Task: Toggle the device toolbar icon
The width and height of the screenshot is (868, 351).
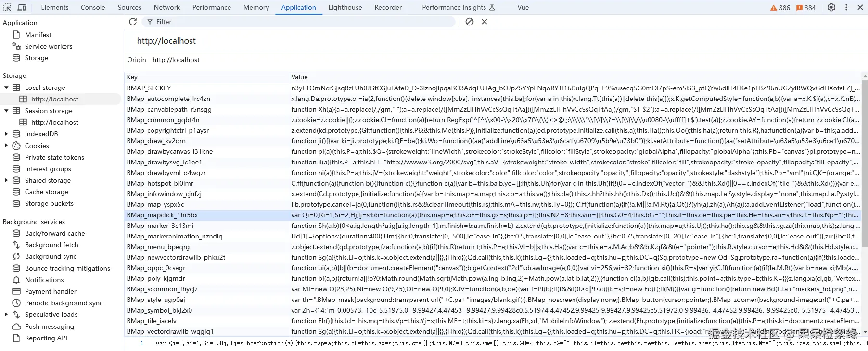Action: coord(22,7)
